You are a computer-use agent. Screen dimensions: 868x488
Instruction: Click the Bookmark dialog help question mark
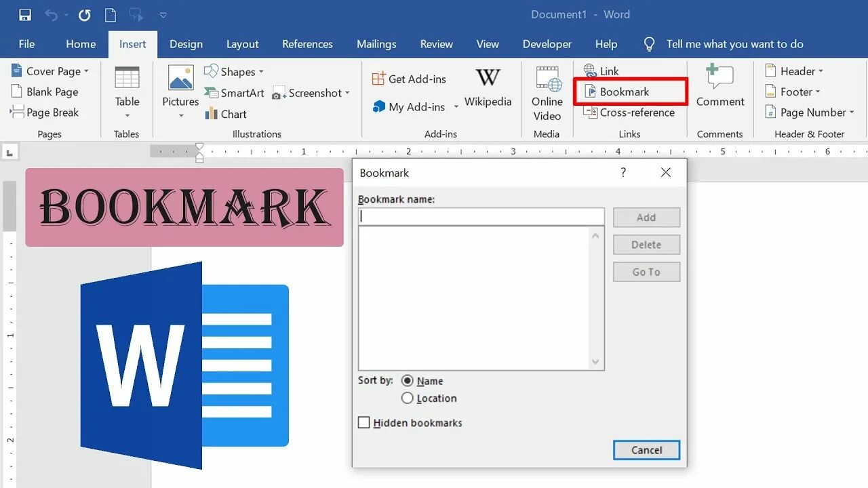coord(623,173)
